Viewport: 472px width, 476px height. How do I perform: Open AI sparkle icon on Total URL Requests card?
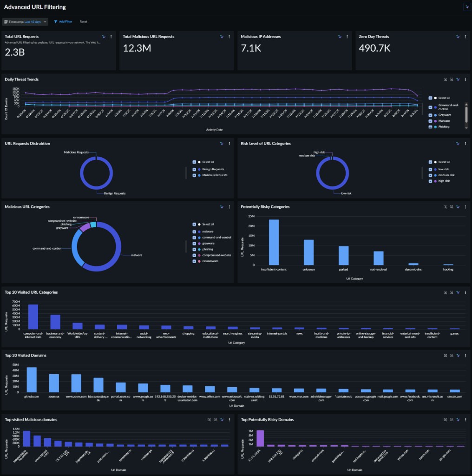(104, 37)
